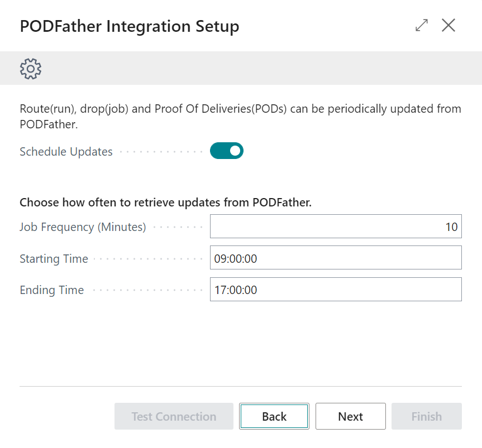482x448 pixels.
Task: Click the Route(run), drop(job) description paragraph
Action: coord(240,117)
